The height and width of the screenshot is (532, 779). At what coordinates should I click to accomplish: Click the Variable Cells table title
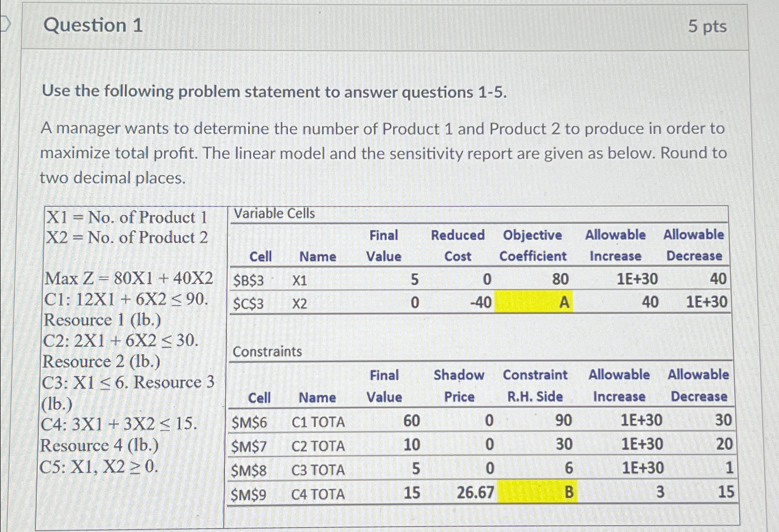[x=274, y=214]
